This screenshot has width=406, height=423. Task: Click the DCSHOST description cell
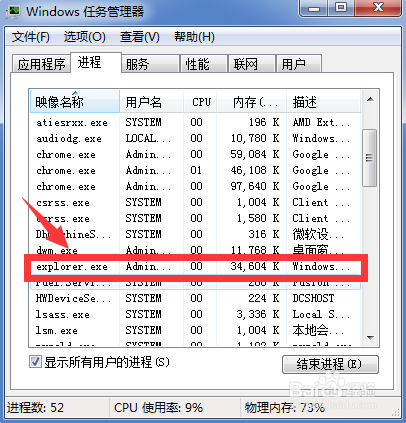pos(313,298)
